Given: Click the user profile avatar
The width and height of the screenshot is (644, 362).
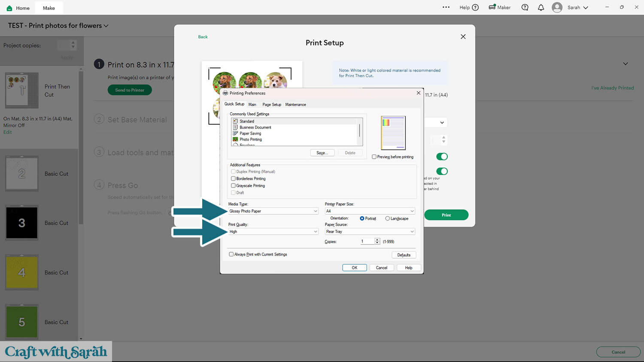Looking at the screenshot, I should pos(557,7).
